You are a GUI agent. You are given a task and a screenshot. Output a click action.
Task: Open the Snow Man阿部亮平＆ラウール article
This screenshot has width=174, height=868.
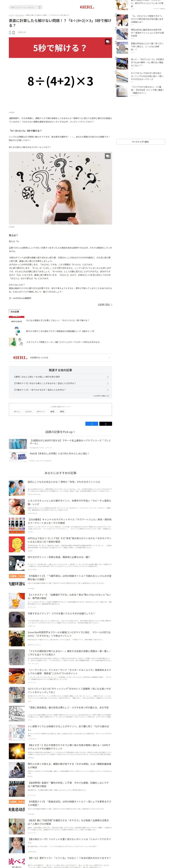point(69,634)
